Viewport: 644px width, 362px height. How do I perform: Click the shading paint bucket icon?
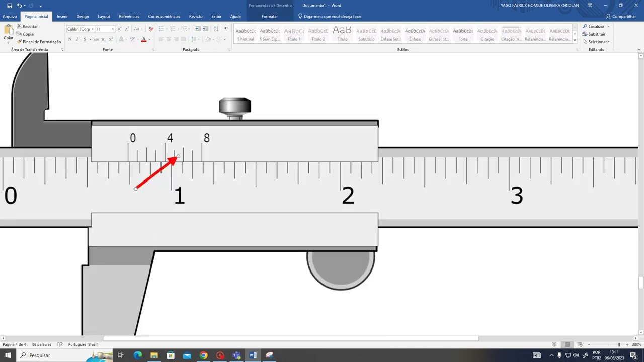[208, 39]
